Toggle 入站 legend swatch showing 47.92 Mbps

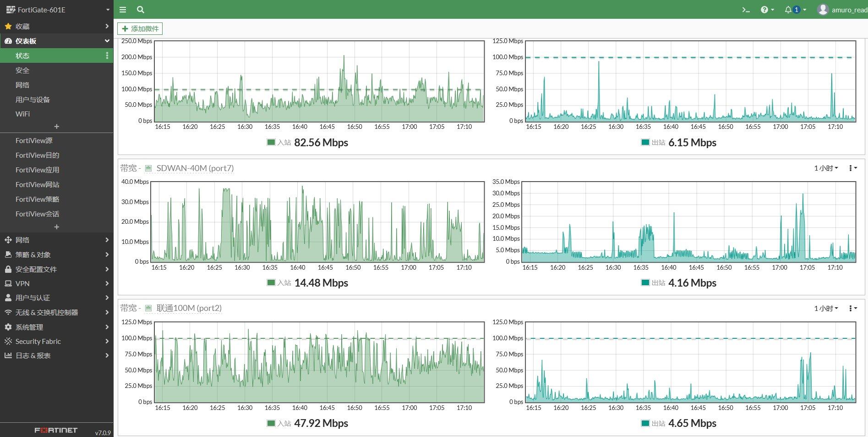[x=271, y=423]
